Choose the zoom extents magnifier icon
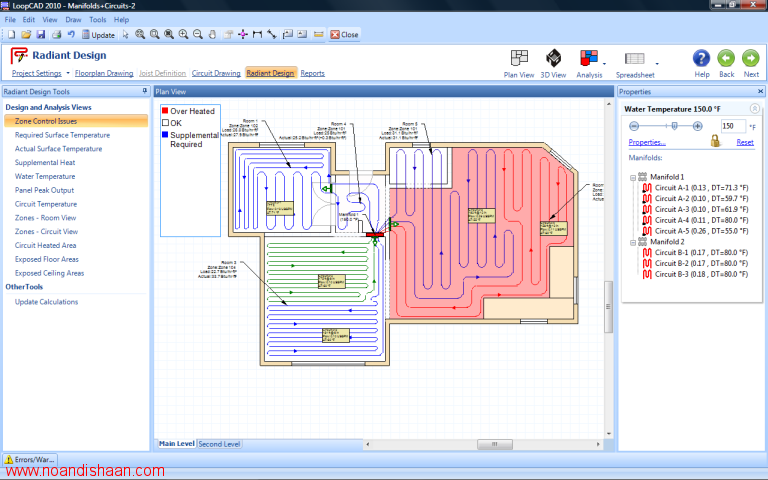Viewport: 768px width, 480px height. 140,35
